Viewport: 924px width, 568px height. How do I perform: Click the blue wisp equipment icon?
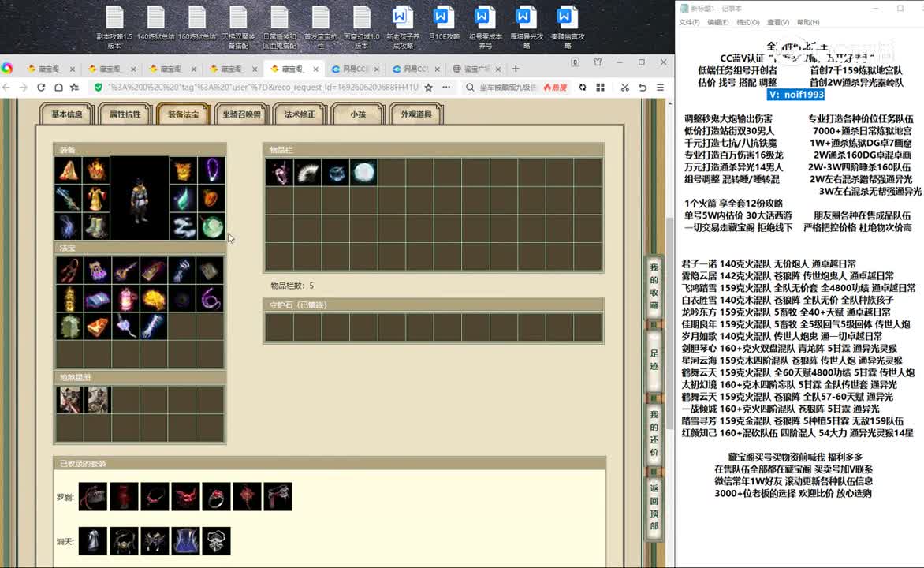69,226
